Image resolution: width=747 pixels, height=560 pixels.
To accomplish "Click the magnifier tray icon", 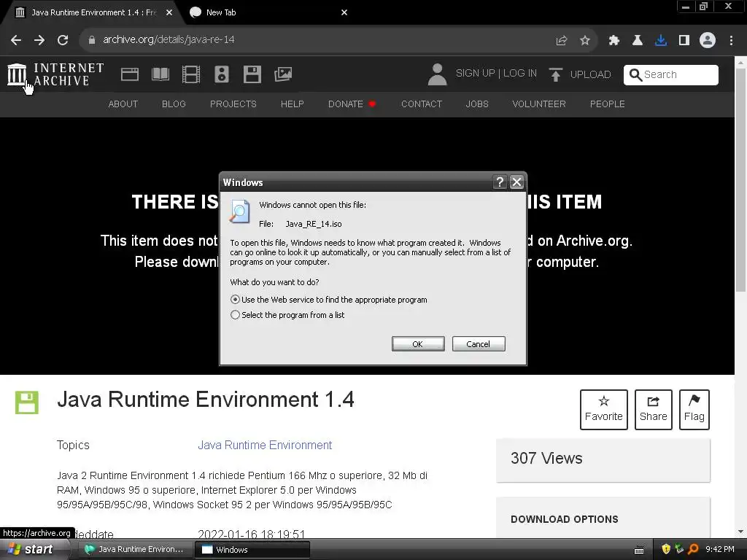I will point(693,549).
